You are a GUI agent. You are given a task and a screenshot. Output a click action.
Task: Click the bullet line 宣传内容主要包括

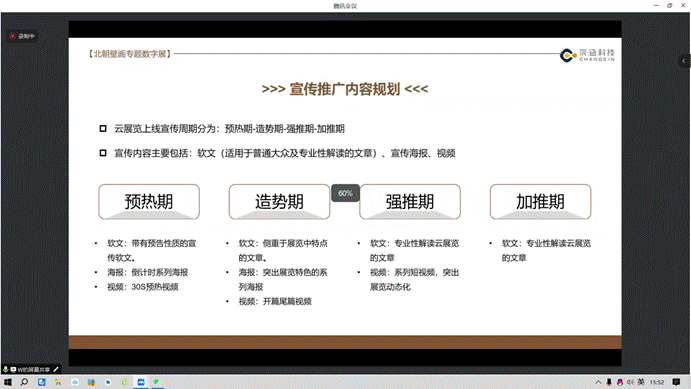[x=285, y=153]
